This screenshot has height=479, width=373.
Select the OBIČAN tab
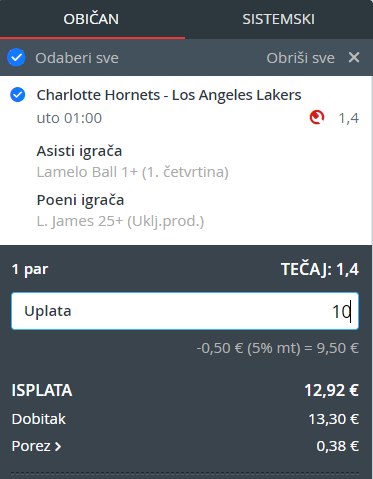(91, 19)
